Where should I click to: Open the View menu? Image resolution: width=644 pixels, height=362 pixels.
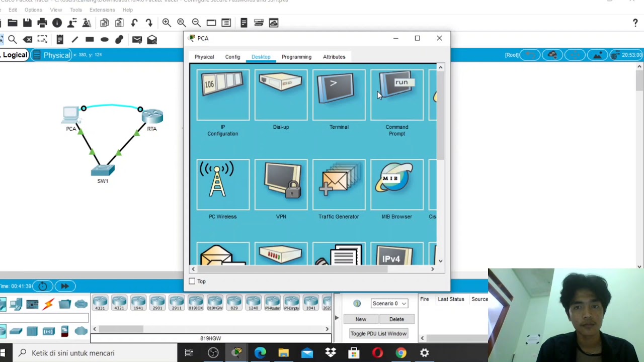pos(56,10)
